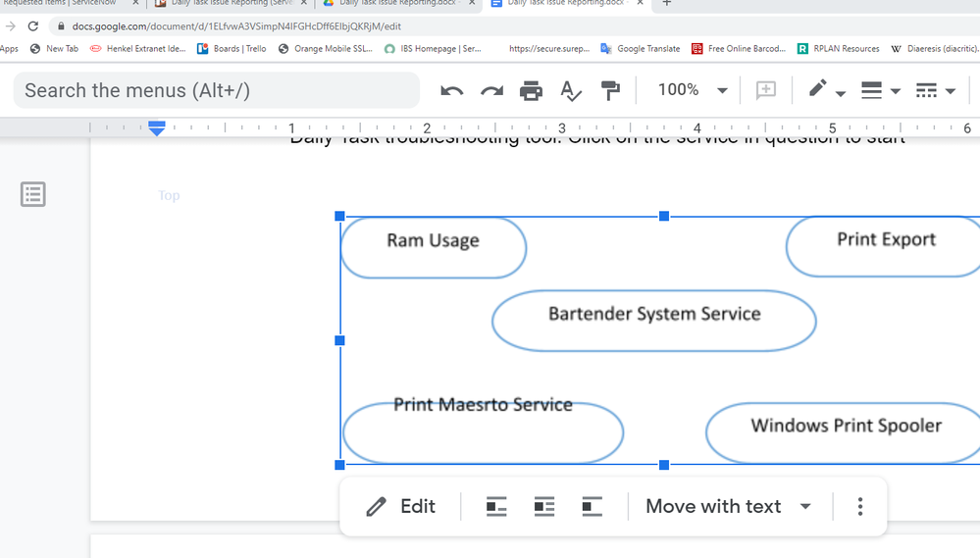
Task: Open the Google Translate bookmark
Action: click(641, 49)
